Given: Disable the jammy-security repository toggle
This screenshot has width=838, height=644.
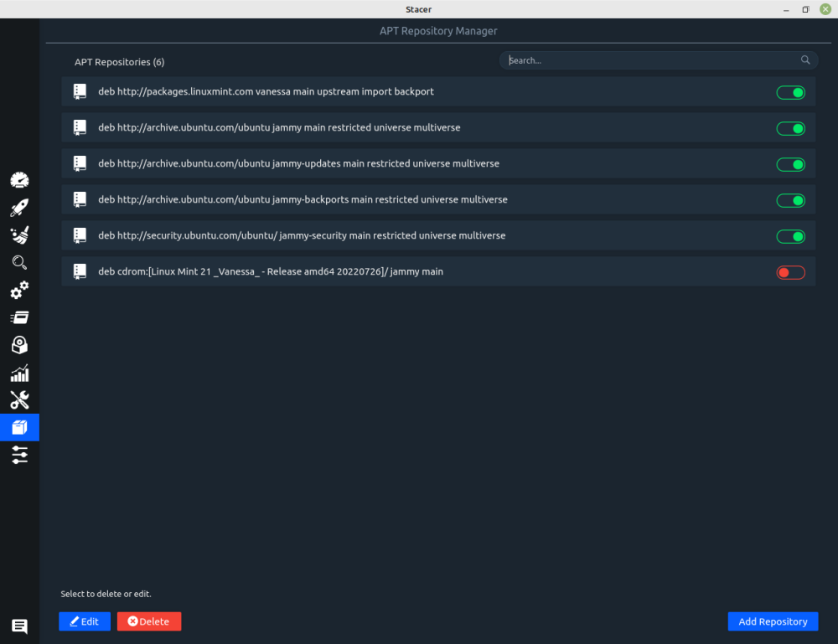Looking at the screenshot, I should 790,236.
